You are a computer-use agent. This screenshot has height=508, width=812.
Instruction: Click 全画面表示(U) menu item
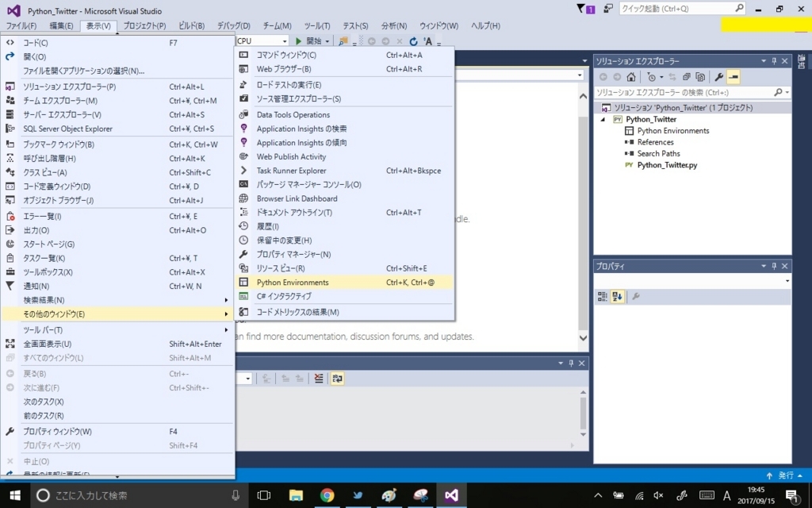tap(117, 344)
